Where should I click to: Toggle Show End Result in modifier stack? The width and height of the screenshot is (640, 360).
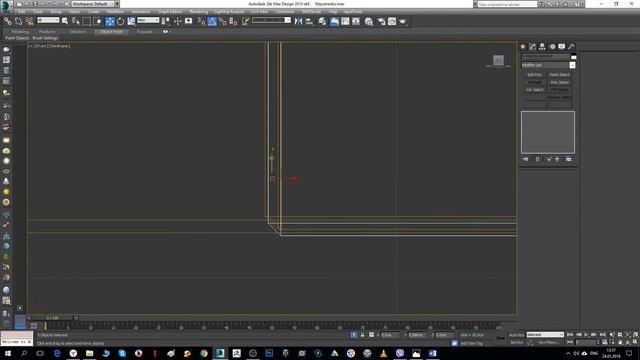[x=538, y=159]
